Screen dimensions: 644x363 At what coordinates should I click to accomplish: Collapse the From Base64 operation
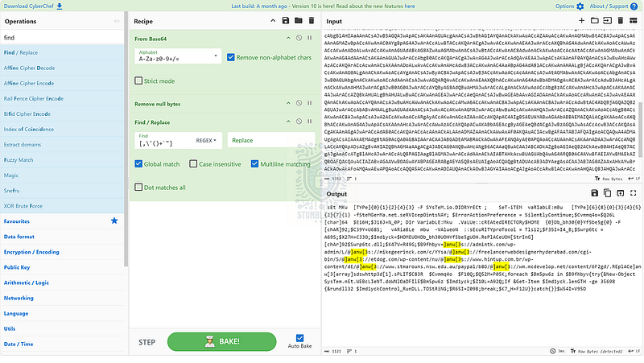point(288,38)
